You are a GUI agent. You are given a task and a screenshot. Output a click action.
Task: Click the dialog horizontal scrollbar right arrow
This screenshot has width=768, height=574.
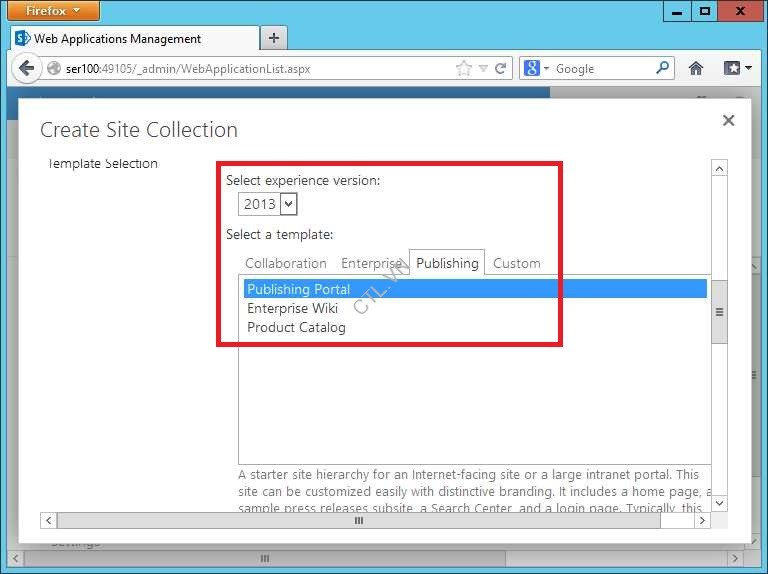pos(702,521)
